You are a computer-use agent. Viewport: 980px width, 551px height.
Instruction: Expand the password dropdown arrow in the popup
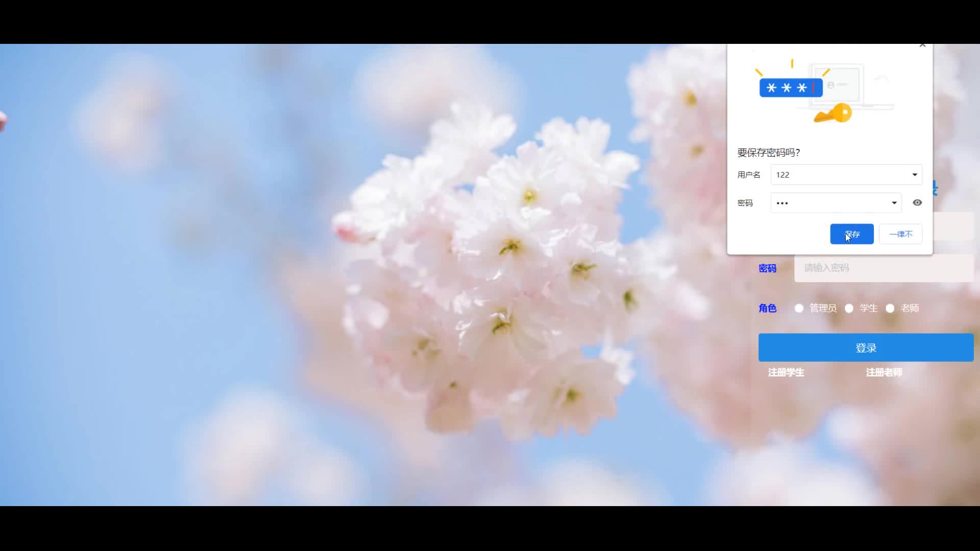pos(894,203)
